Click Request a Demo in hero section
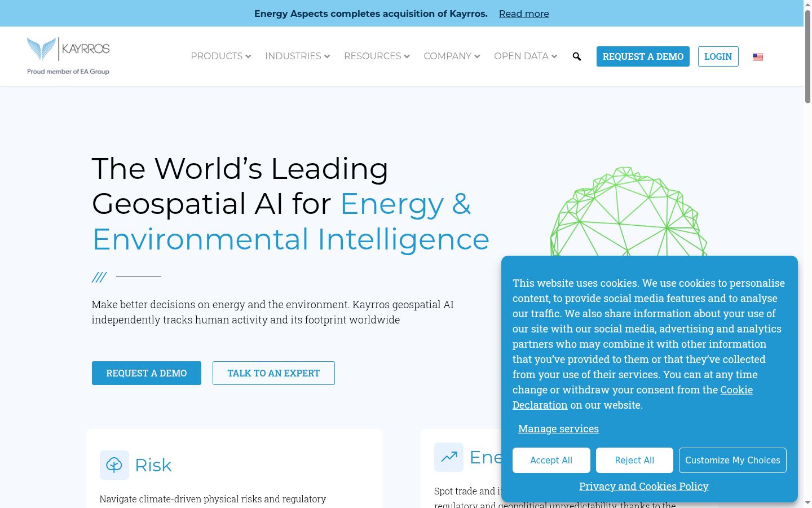Image resolution: width=812 pixels, height=508 pixels. [x=147, y=373]
